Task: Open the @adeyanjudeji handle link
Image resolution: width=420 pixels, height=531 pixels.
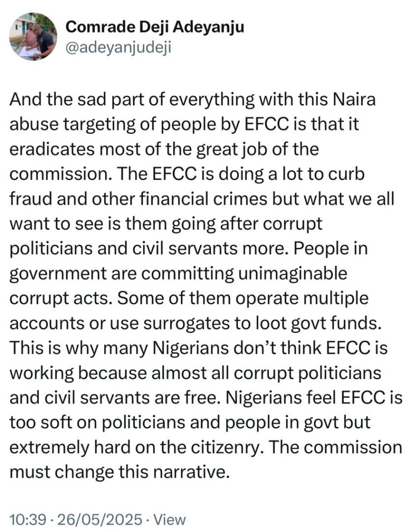Action: click(118, 48)
